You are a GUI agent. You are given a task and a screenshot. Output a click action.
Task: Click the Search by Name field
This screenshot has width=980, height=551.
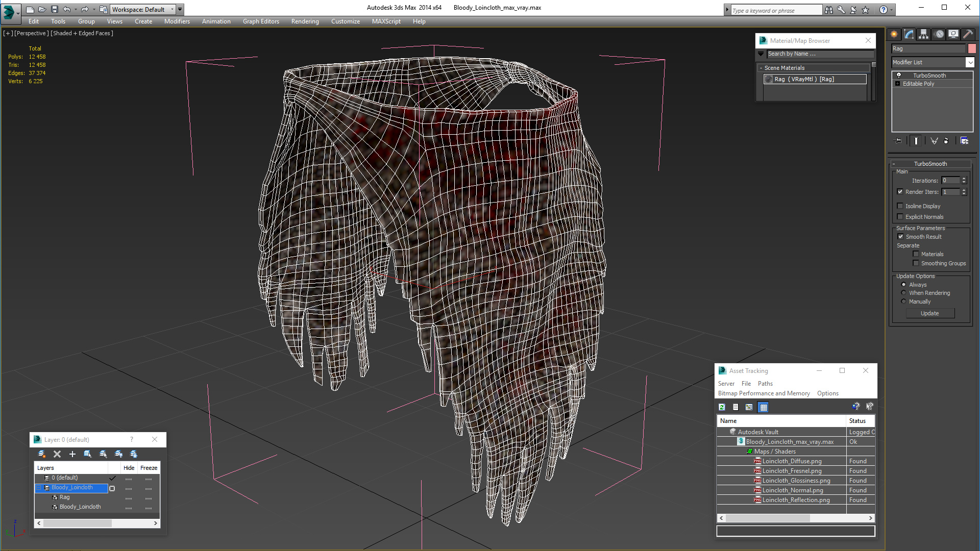[x=820, y=54]
